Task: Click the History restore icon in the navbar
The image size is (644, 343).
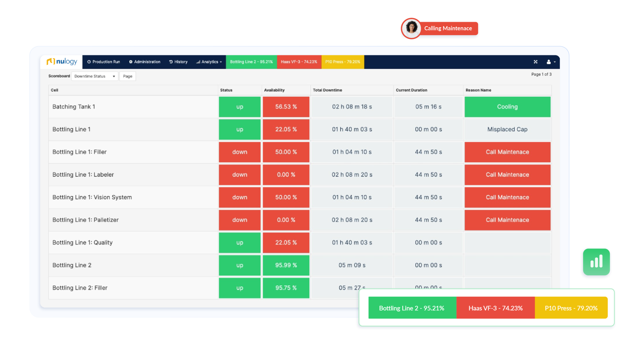Action: tap(170, 62)
